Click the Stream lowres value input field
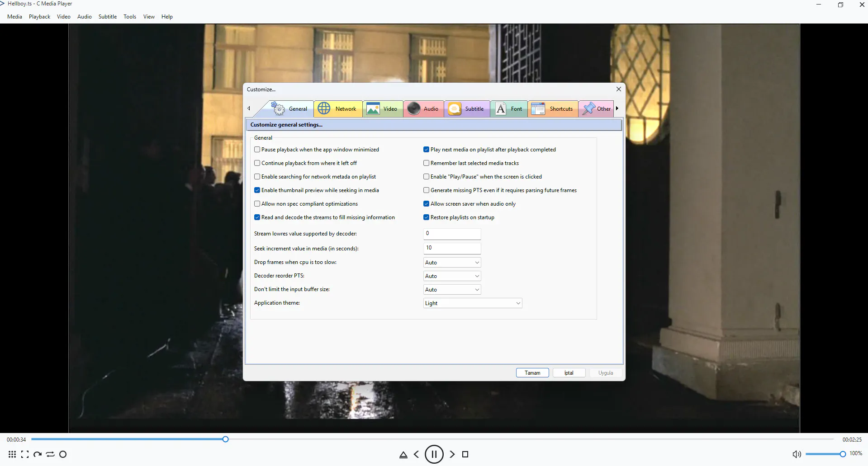 (452, 234)
